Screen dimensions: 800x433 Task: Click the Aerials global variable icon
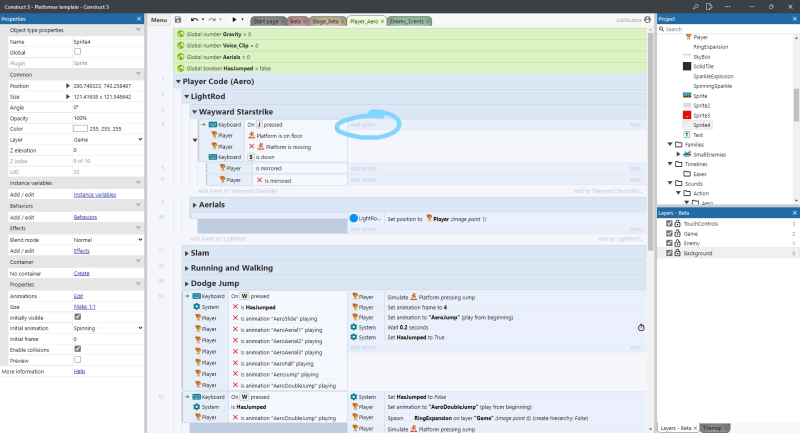[x=180, y=57]
